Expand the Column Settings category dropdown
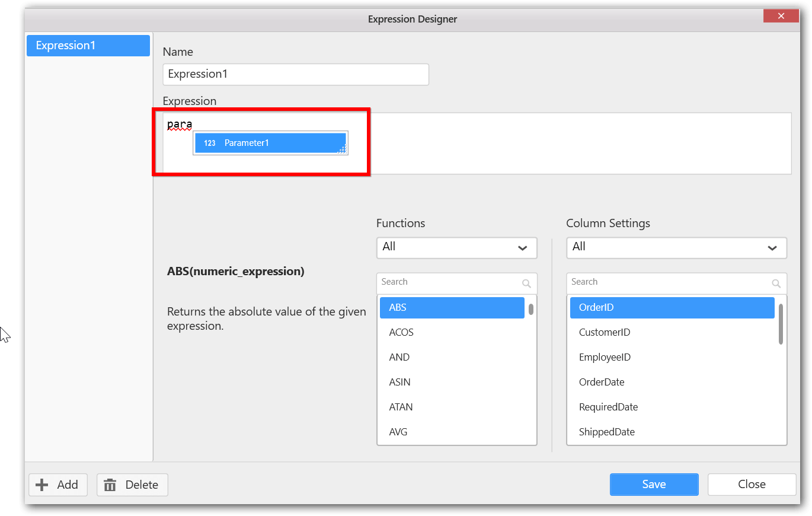 [772, 248]
